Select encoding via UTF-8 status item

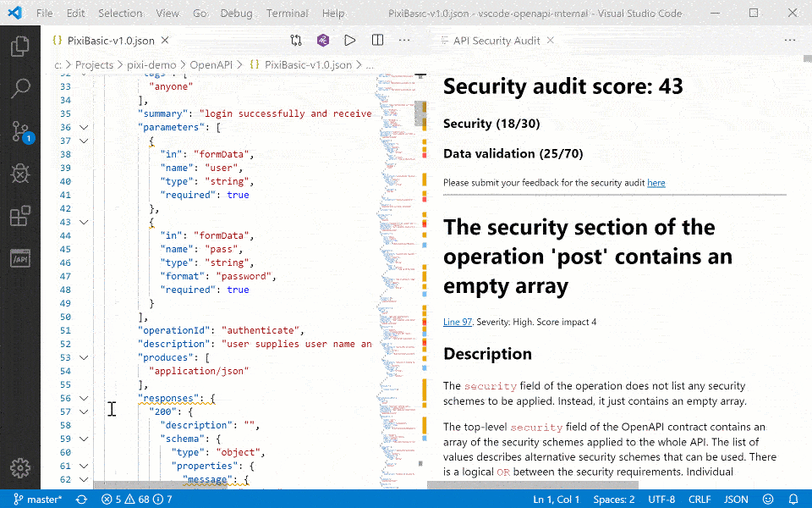pyautogui.click(x=661, y=500)
